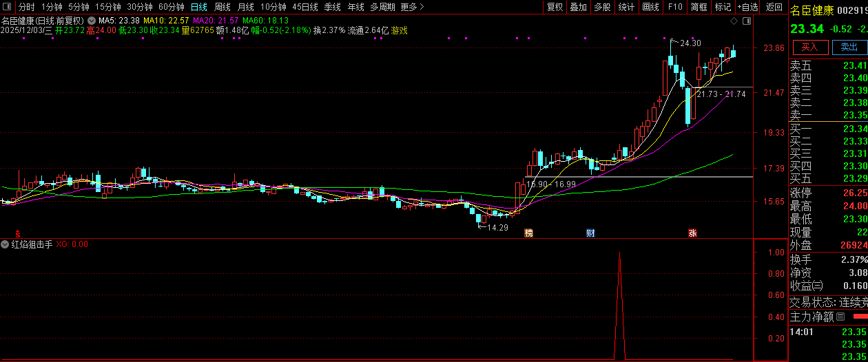This screenshot has width=868, height=362.
Task: Click the 涨停 26.25 limit price
Action: point(854,193)
